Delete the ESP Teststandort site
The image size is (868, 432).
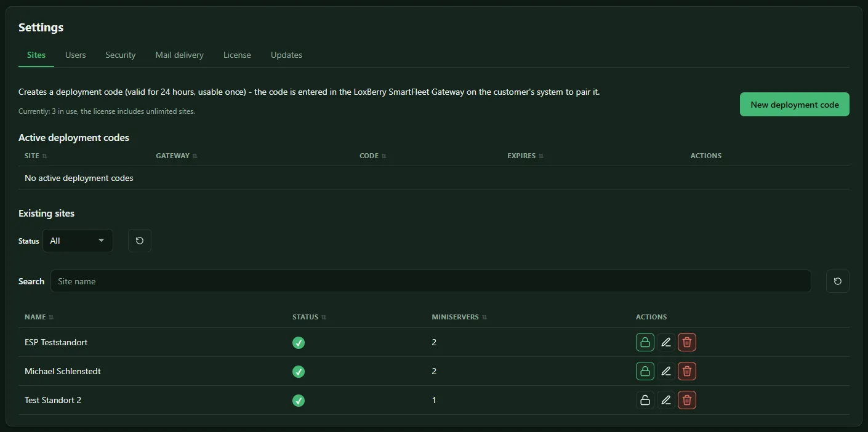[687, 342]
